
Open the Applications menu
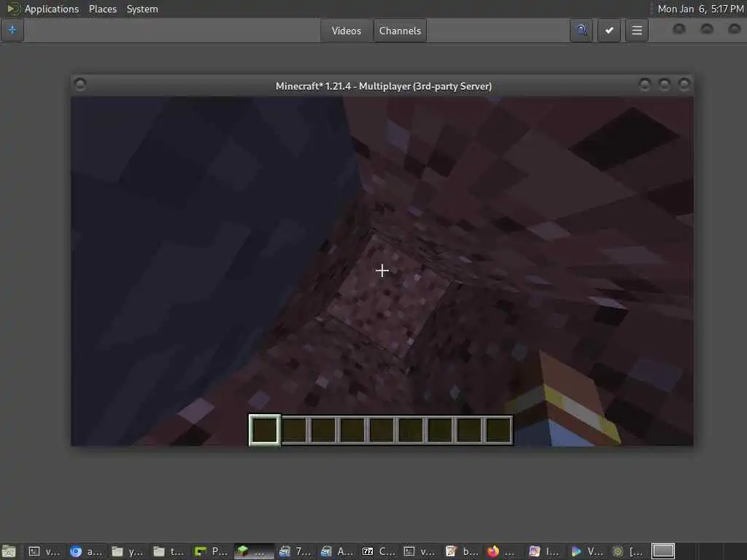coord(52,9)
